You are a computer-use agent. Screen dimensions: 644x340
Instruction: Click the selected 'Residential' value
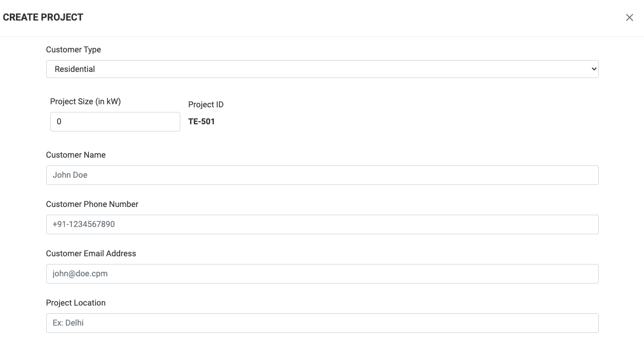pyautogui.click(x=75, y=69)
